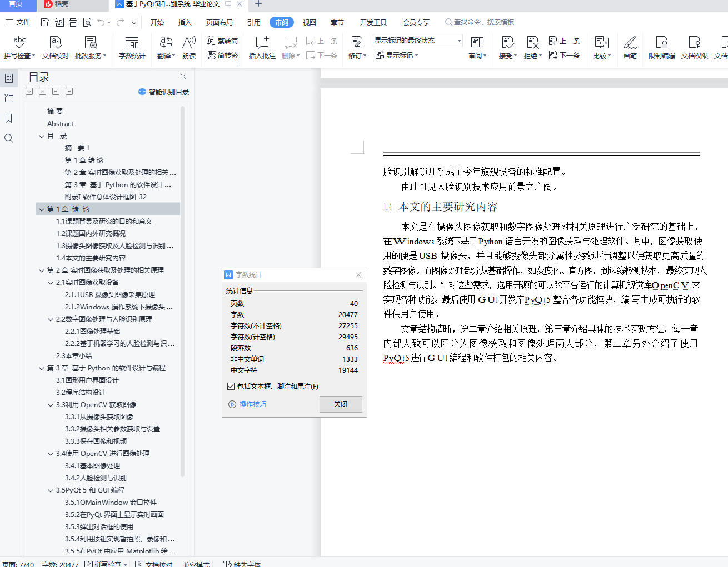Click the 翻译 translate icon
This screenshot has width=728, height=567.
click(166, 42)
